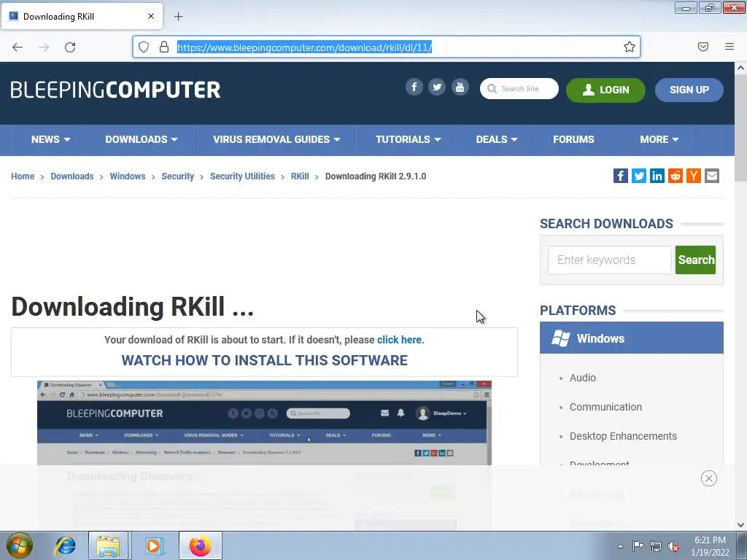This screenshot has width=747, height=560.
Task: Share page on LinkedIn
Action: click(x=657, y=176)
